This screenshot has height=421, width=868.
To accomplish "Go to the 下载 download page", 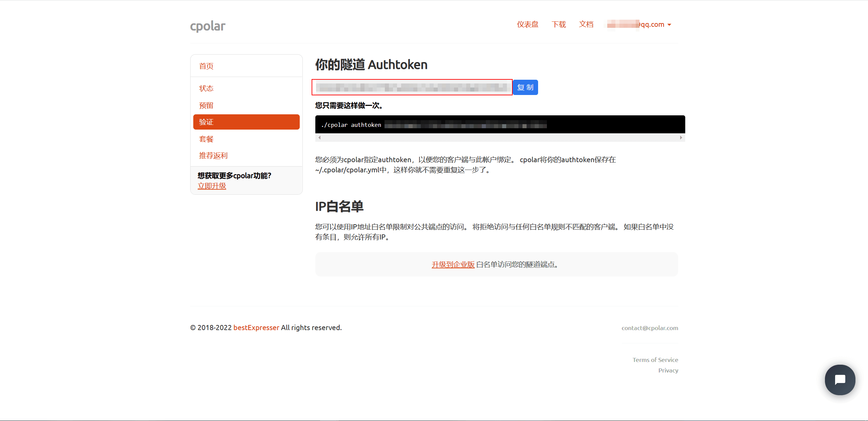I will pos(559,24).
